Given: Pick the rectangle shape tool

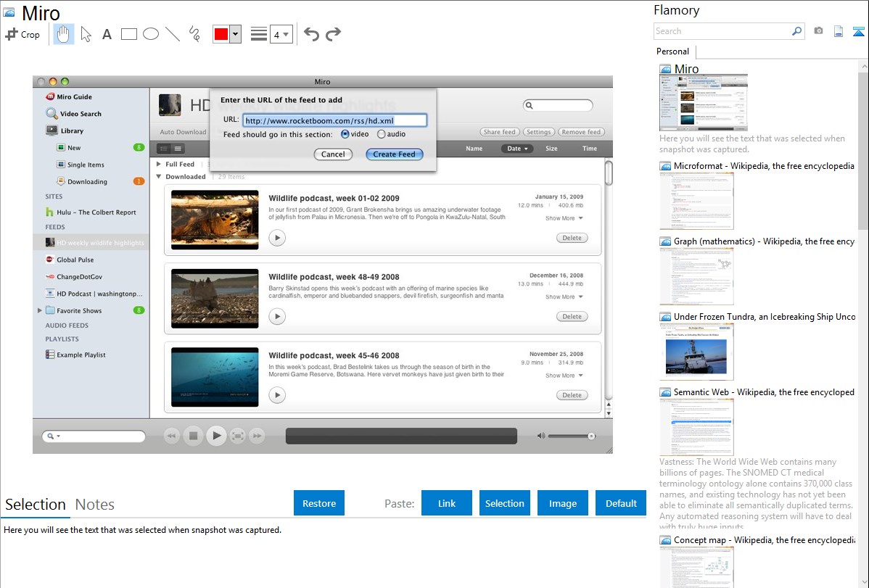Looking at the screenshot, I should click(129, 34).
